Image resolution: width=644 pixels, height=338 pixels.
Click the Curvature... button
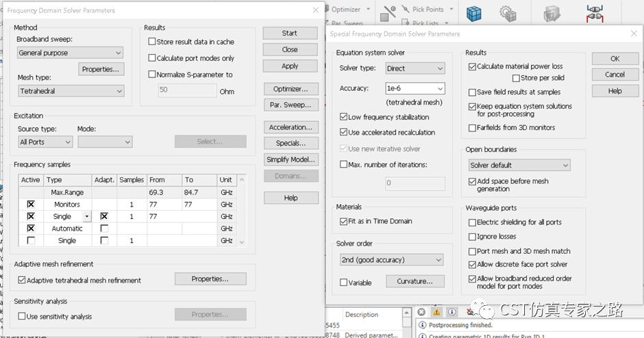[x=414, y=281]
